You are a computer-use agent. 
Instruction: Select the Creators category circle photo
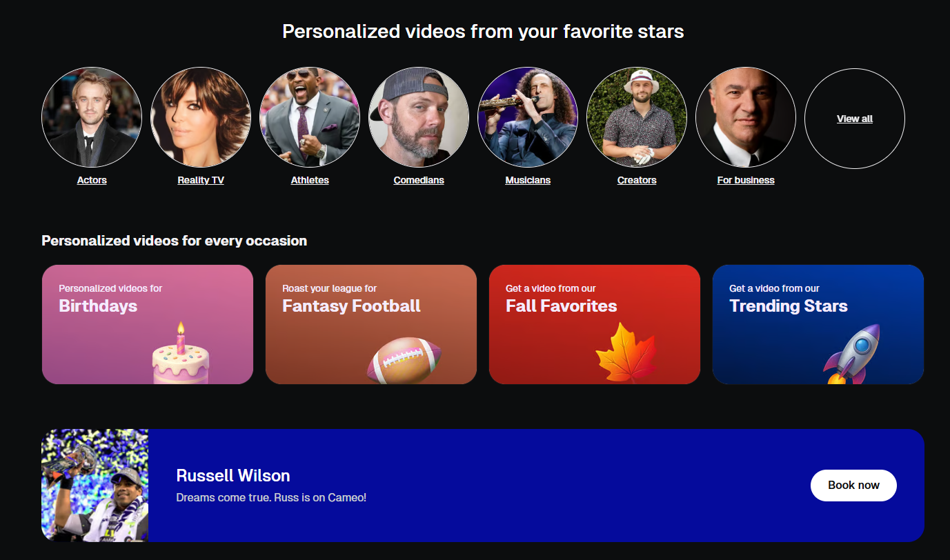[x=637, y=117]
